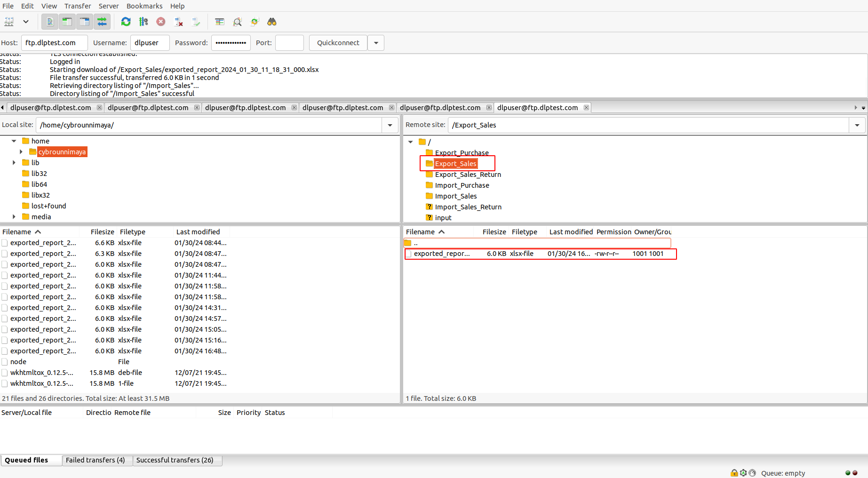Viewport: 868px width, 478px height.
Task: Open Quickconnect history dropdown arrow
Action: (x=376, y=43)
